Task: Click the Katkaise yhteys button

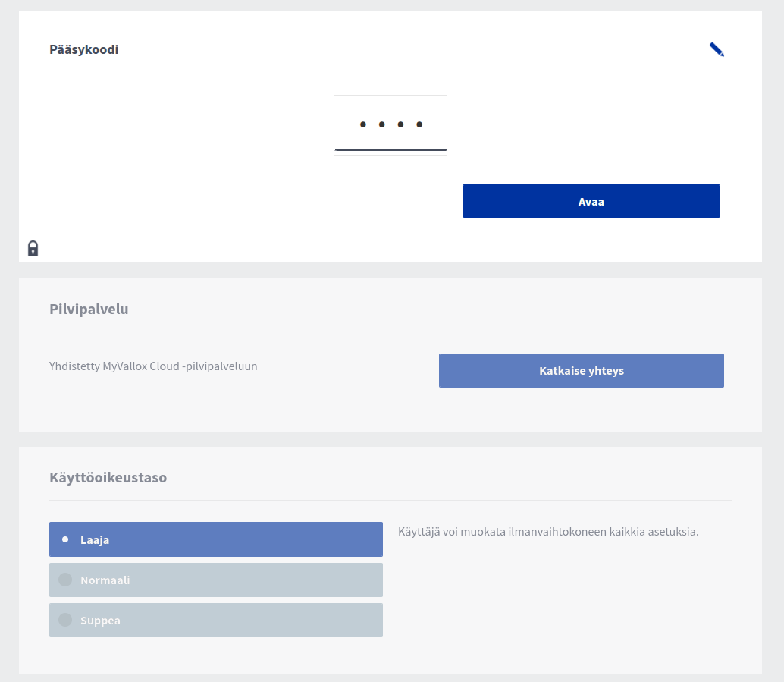Action: point(581,371)
